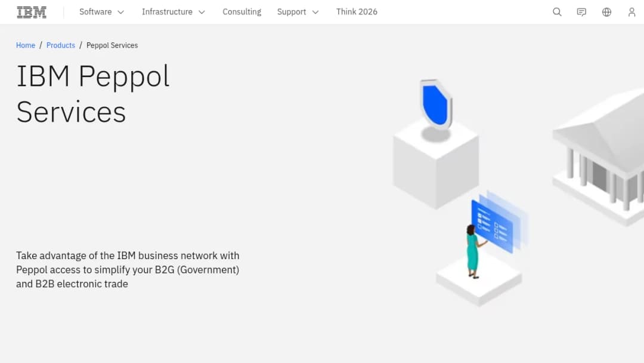Click the government building illustration
644x363 pixels.
pos(599,158)
